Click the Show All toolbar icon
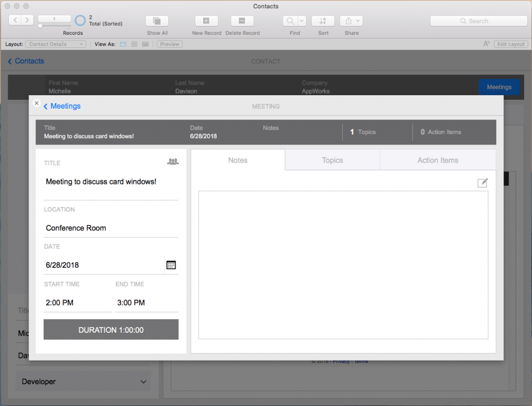This screenshot has height=406, width=532. (x=157, y=21)
